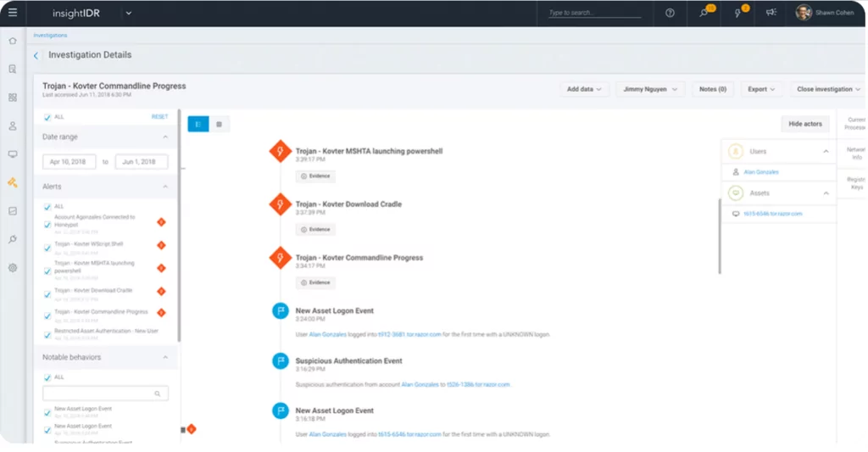Open the Add data dropdown
The width and height of the screenshot is (868, 452).
click(584, 89)
